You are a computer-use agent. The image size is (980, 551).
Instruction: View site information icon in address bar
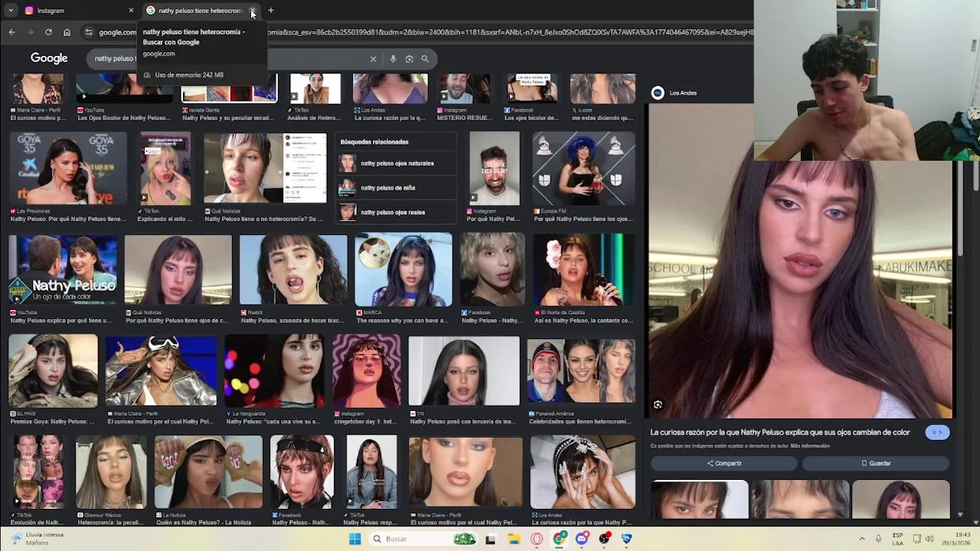tap(89, 32)
